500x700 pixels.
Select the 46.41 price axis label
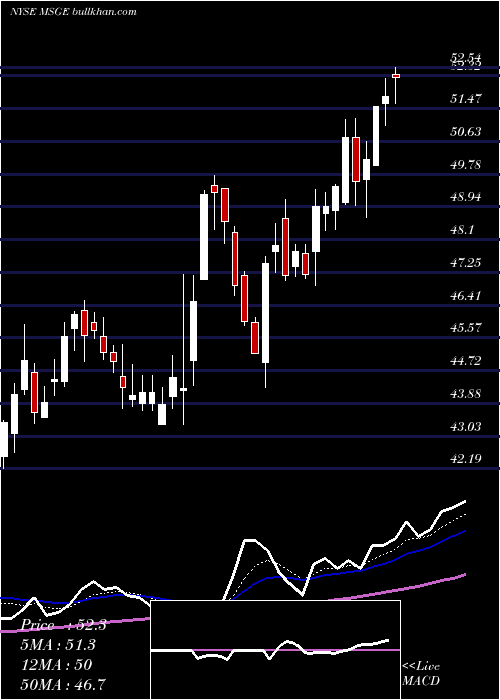[x=466, y=296]
